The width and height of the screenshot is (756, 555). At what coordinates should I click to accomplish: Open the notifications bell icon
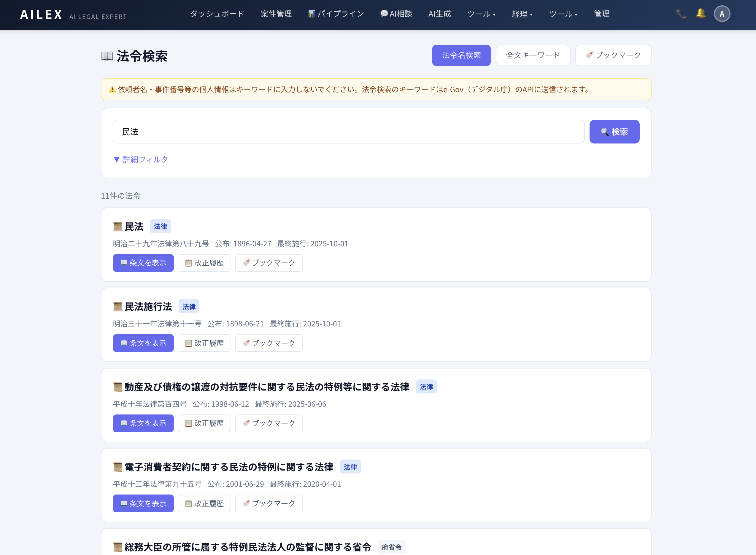coord(701,14)
